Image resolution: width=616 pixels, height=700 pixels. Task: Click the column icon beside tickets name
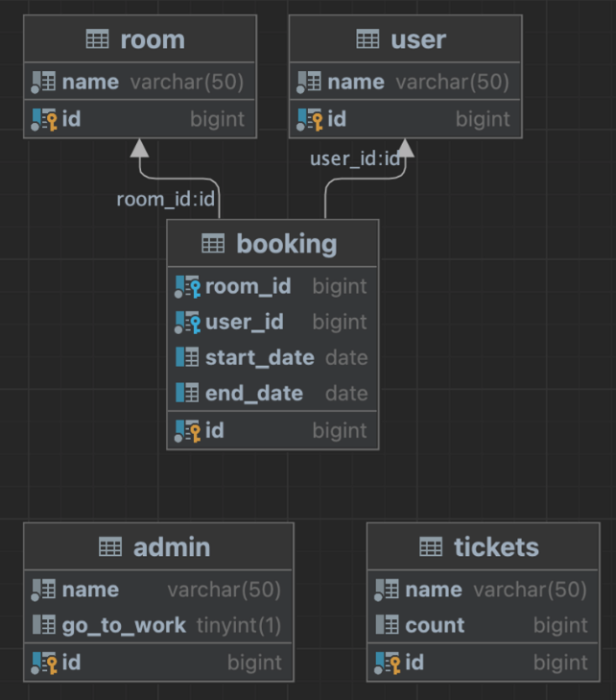point(387,590)
